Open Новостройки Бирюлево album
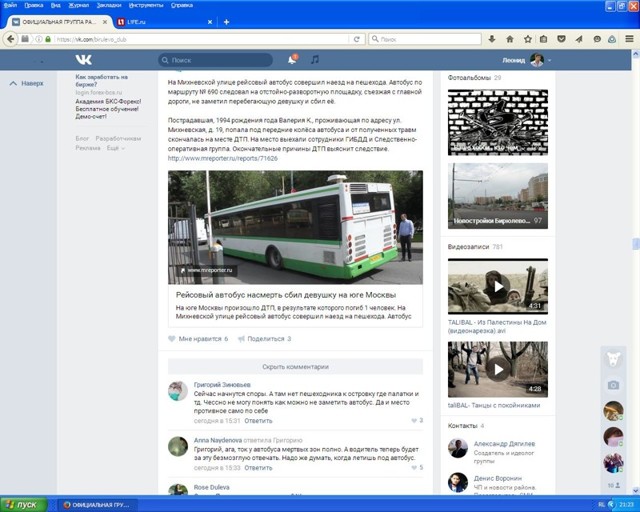This screenshot has height=512, width=640. 498,196
